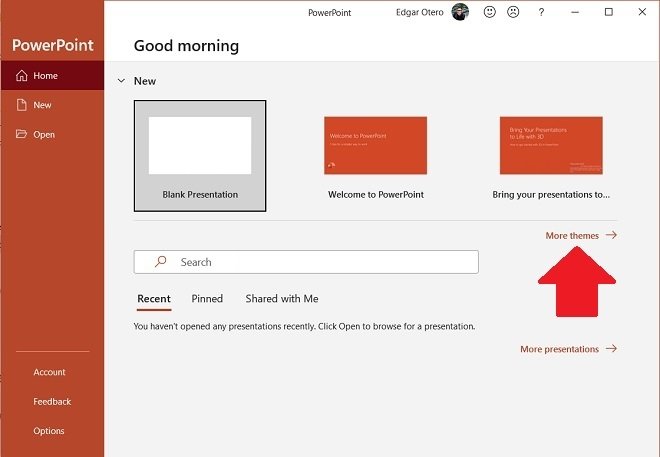Click Edgar Otero's profile picture
Image resolution: width=660 pixels, height=457 pixels.
[460, 12]
